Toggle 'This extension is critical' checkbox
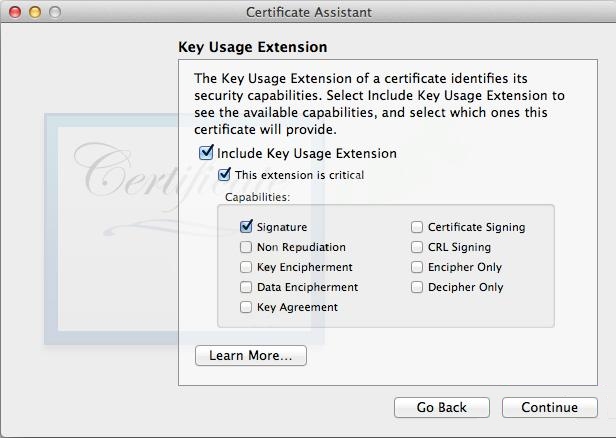The height and width of the screenshot is (438, 616). pyautogui.click(x=225, y=175)
